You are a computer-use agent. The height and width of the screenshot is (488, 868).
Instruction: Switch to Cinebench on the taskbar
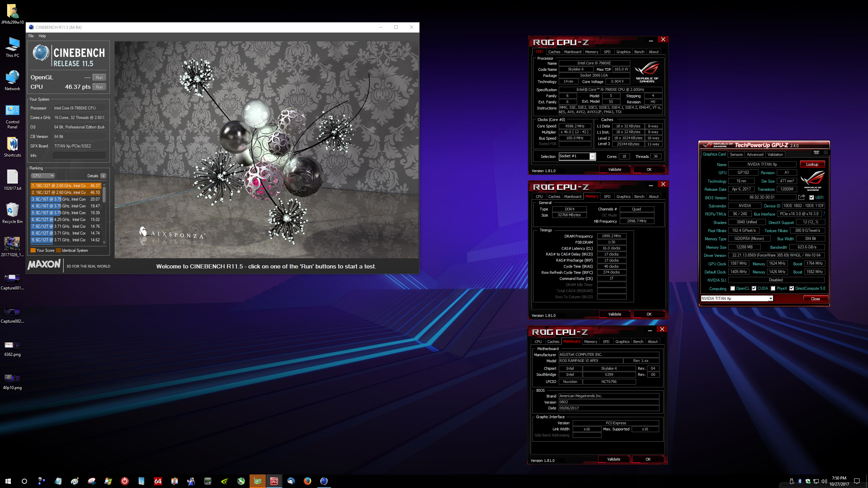click(x=324, y=481)
